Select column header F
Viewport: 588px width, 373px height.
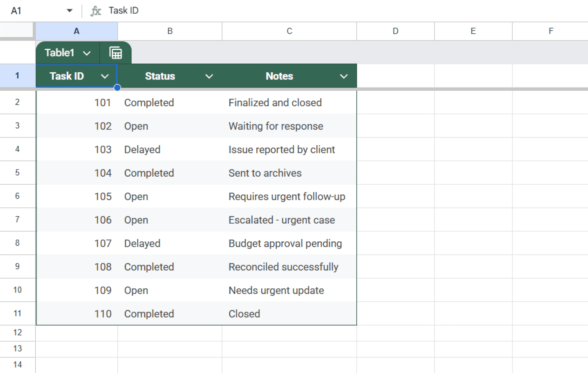pyautogui.click(x=550, y=31)
